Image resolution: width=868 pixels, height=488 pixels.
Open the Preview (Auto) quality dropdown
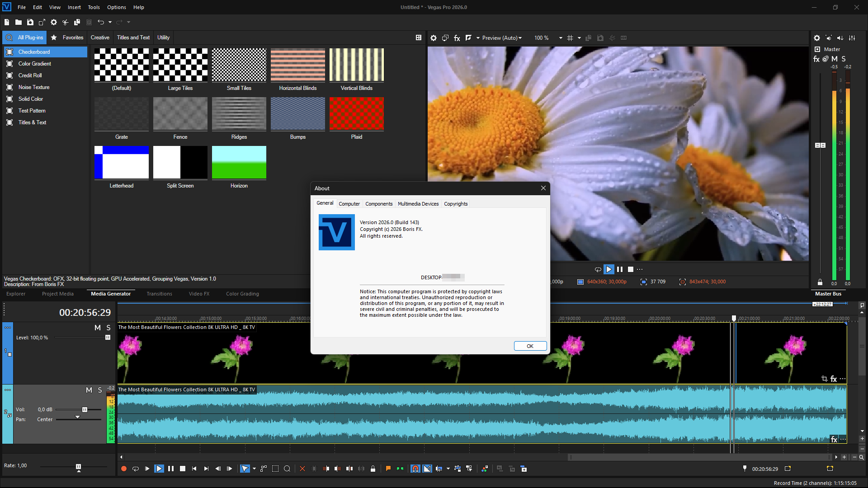pyautogui.click(x=502, y=38)
